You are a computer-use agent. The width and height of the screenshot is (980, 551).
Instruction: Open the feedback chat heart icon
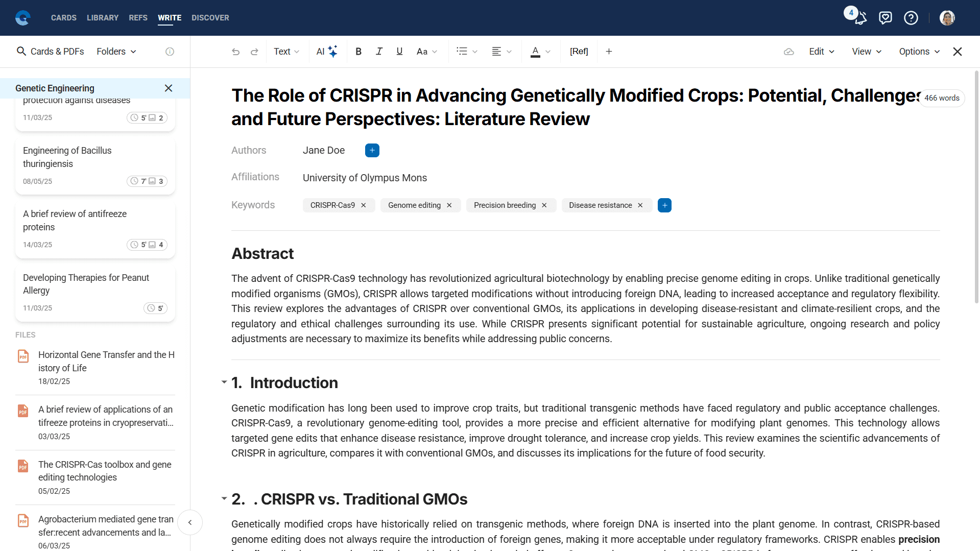tap(885, 18)
